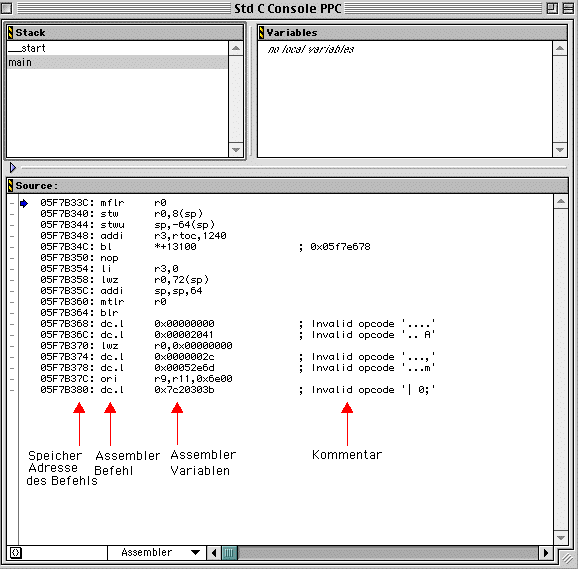Click horizontal scrollbar right arrow
The height and width of the screenshot is (569, 578).
point(546,553)
